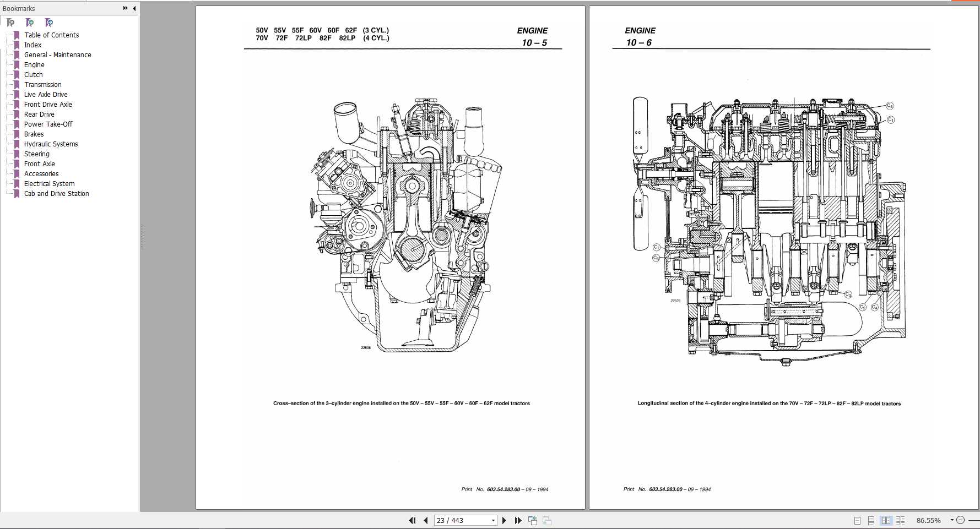Click the bookmark icon beside Table of Contents
The image size is (980, 529).
click(17, 35)
